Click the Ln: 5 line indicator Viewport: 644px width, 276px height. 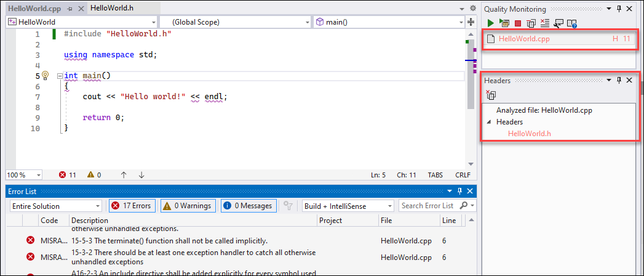tap(378, 175)
